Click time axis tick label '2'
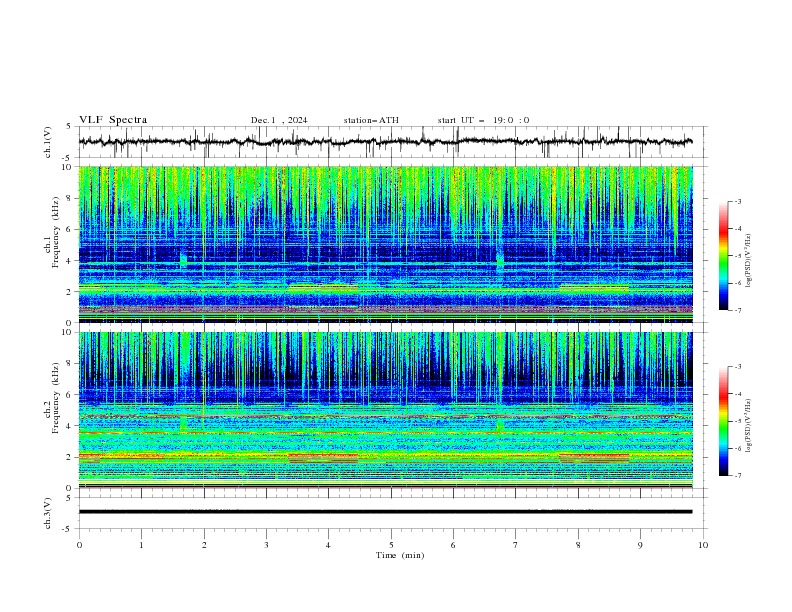The width and height of the screenshot is (792, 612). pos(204,545)
